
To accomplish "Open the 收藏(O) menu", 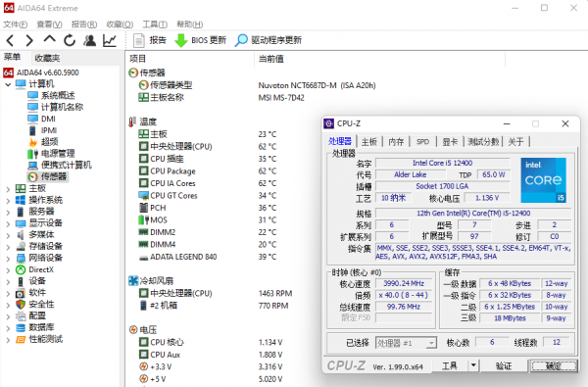I will pos(120,24).
